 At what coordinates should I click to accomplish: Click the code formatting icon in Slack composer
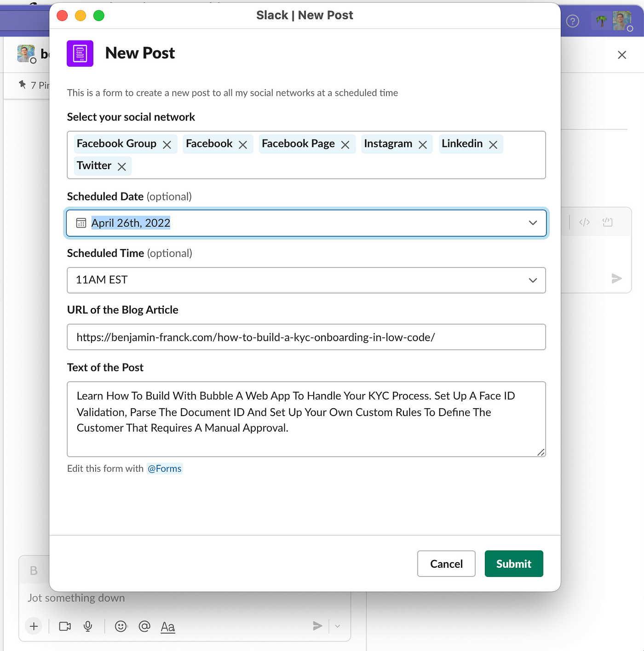[x=585, y=223]
